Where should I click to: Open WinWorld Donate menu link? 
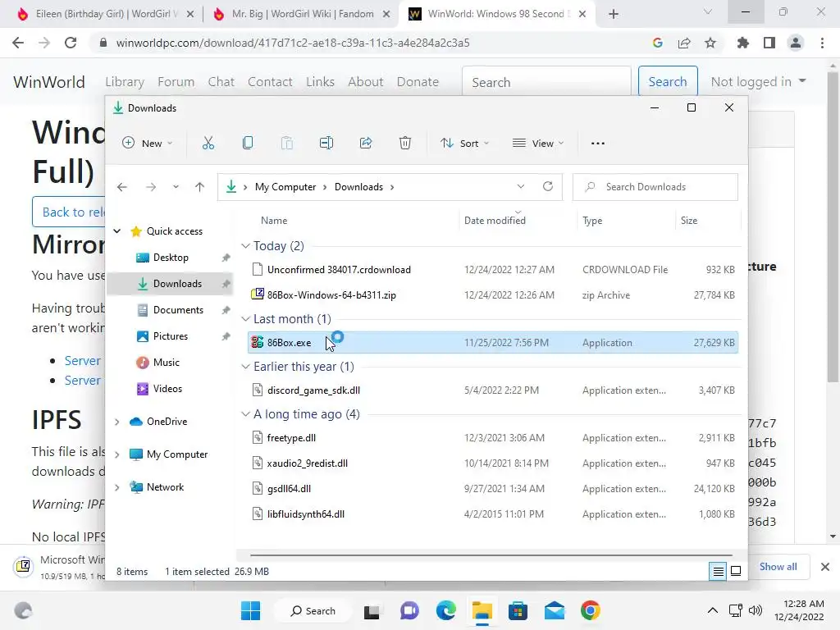tap(418, 81)
